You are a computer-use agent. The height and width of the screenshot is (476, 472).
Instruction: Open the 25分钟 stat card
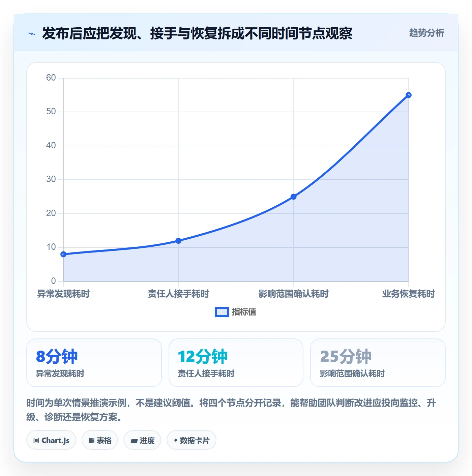click(x=378, y=363)
